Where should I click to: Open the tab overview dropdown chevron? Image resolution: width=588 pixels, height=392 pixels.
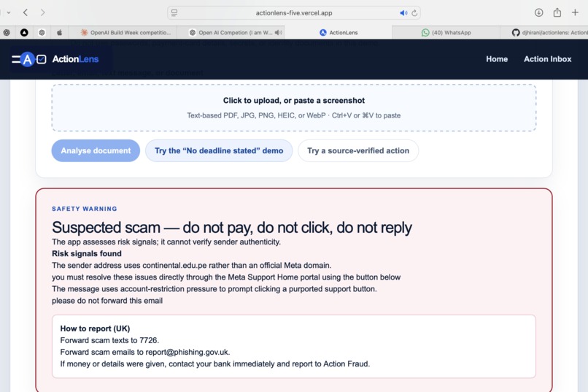(9, 12)
